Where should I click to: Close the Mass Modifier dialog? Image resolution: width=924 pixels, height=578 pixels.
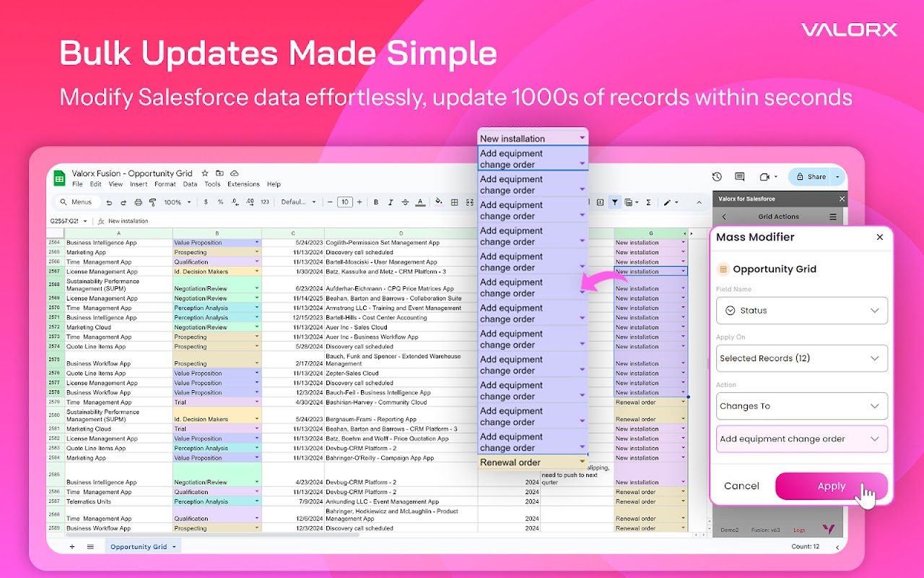879,237
